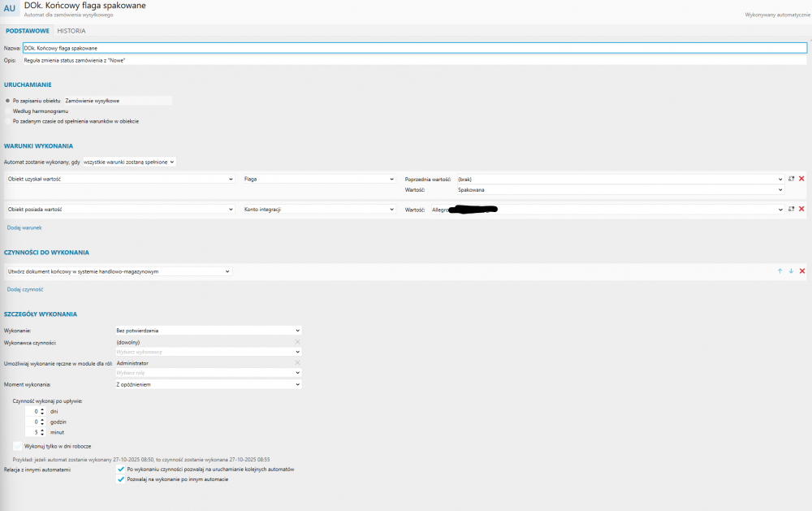Open the wszystkie warunki zostaną spełnione dropdown

pyautogui.click(x=129, y=162)
